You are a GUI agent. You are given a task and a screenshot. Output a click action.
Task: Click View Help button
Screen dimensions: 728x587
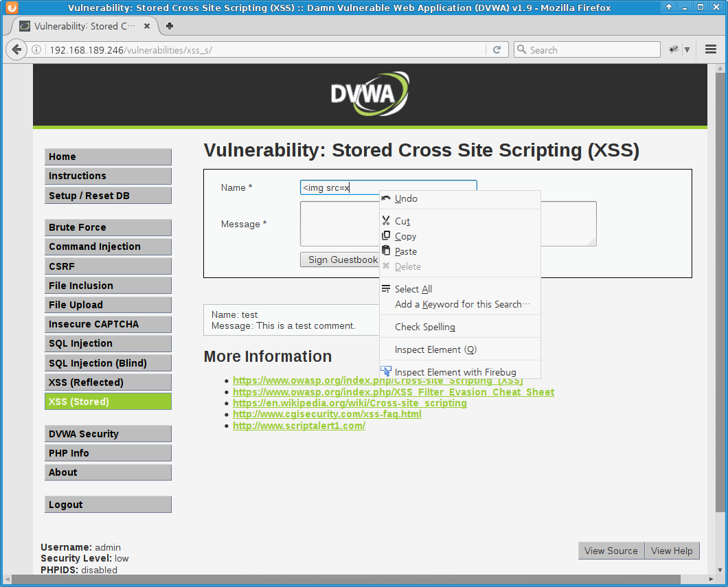point(672,551)
